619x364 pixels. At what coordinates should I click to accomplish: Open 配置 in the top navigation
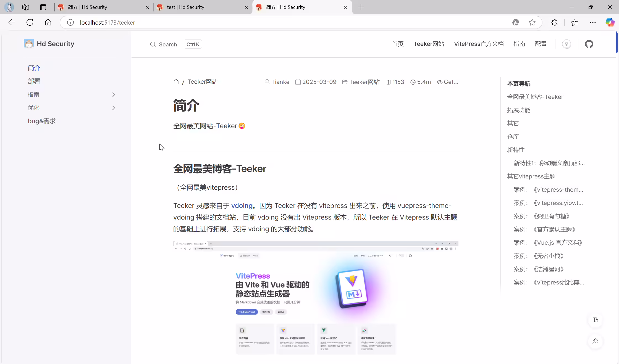pyautogui.click(x=541, y=44)
